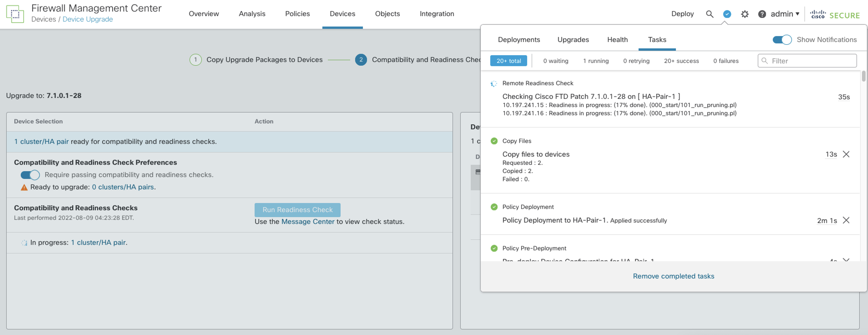Open the search magnifier icon
The height and width of the screenshot is (335, 868).
click(710, 14)
